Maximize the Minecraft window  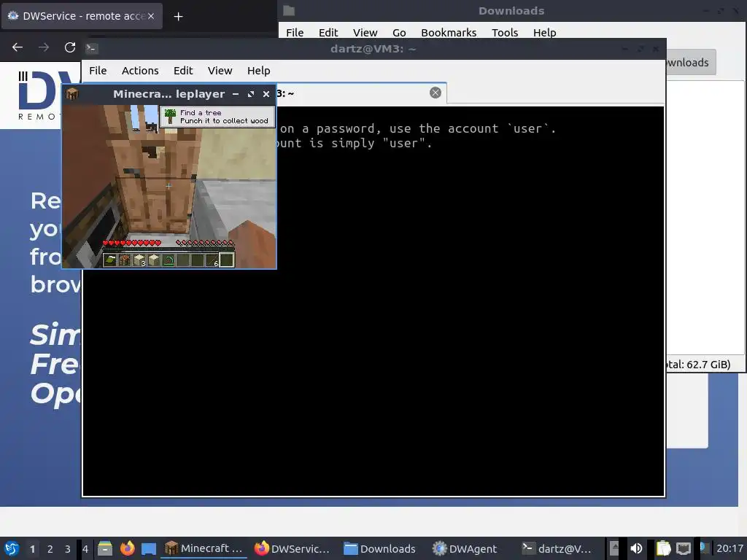(251, 94)
